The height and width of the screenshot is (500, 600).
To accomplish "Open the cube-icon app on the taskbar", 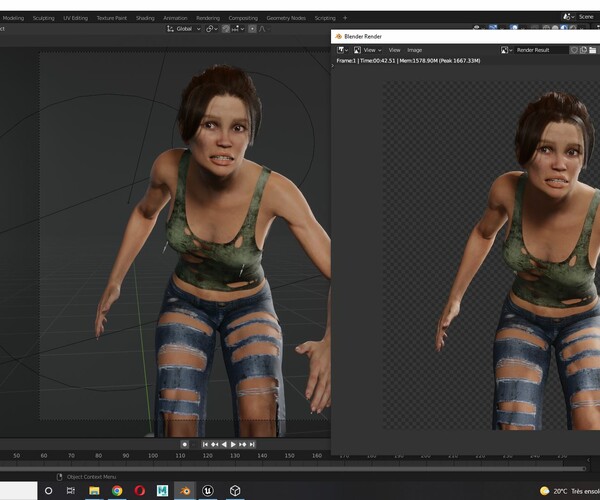I will coord(235,491).
